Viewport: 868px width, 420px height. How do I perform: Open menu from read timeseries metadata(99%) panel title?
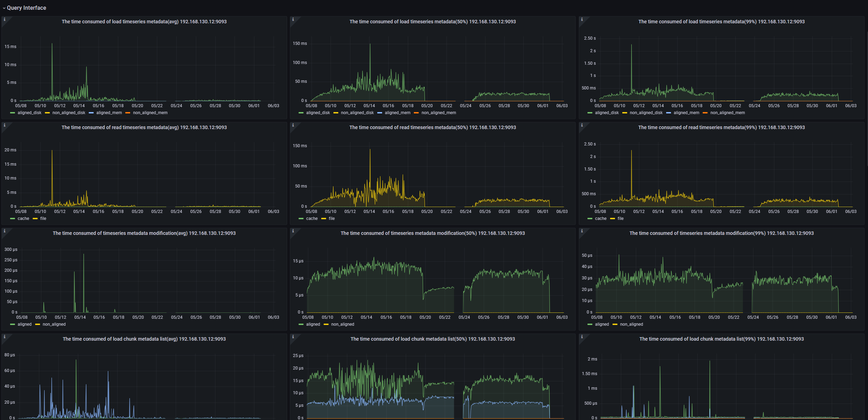(721, 127)
